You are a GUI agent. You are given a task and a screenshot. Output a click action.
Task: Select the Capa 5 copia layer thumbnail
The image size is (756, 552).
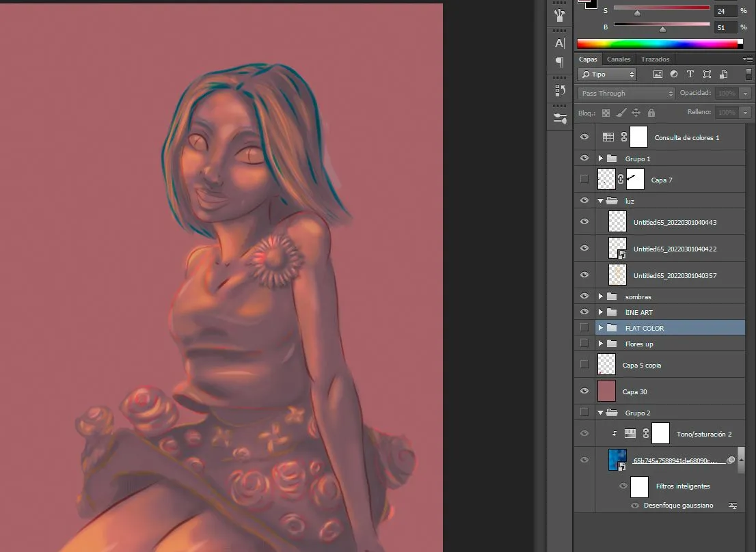[606, 364]
